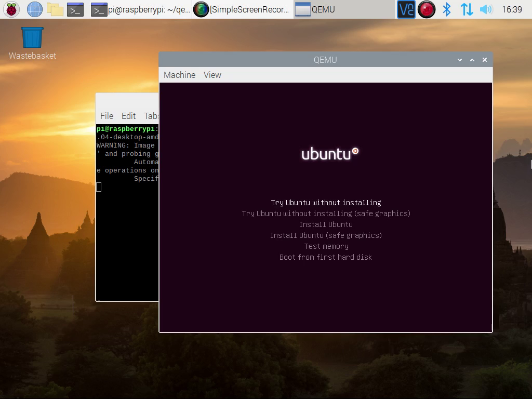Select the Wastebasket desktop icon
The image size is (532, 399).
point(32,44)
